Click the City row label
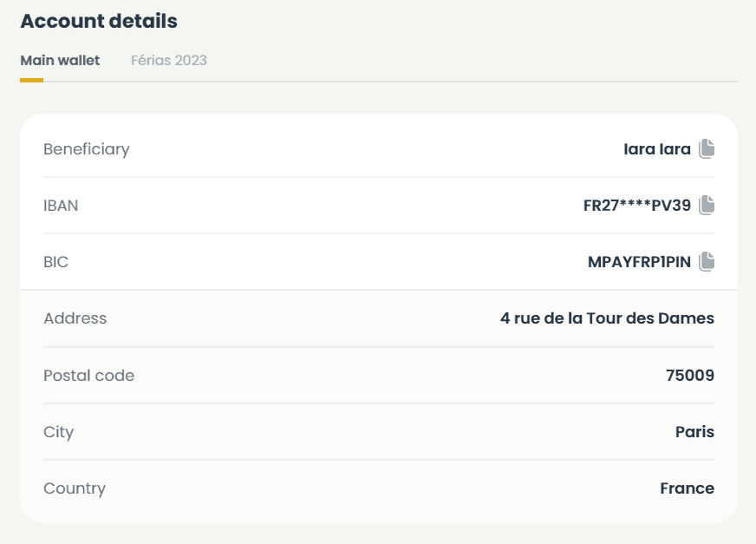This screenshot has height=544, width=756. pyautogui.click(x=59, y=432)
